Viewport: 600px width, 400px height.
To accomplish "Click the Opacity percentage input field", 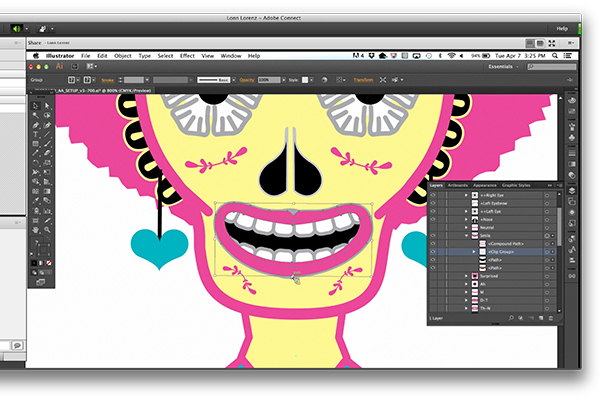I will click(x=267, y=77).
